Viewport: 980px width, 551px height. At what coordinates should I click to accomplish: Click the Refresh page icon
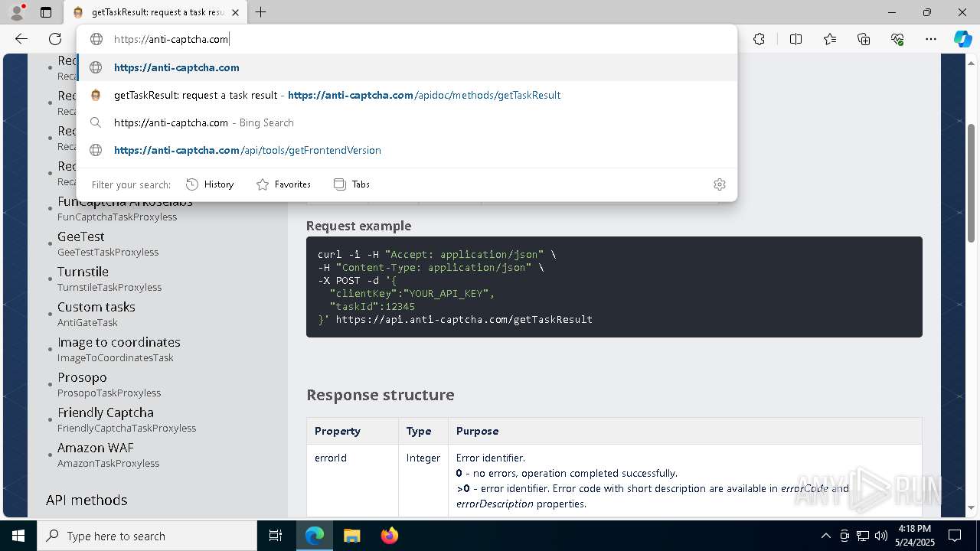[55, 39]
